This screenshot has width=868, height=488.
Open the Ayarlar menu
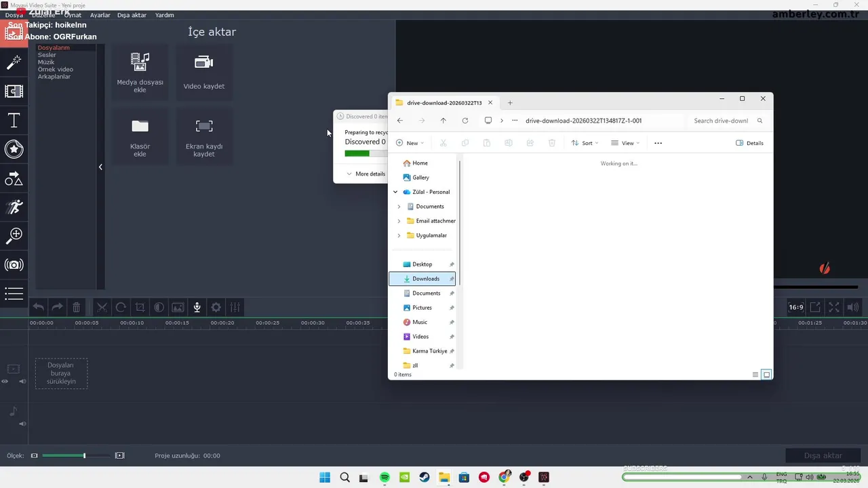pos(100,15)
